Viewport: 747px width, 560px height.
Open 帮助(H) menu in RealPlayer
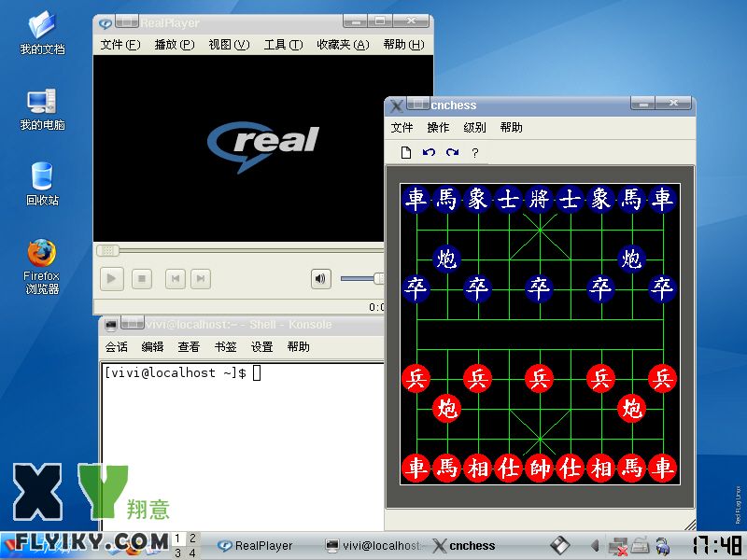coord(403,45)
